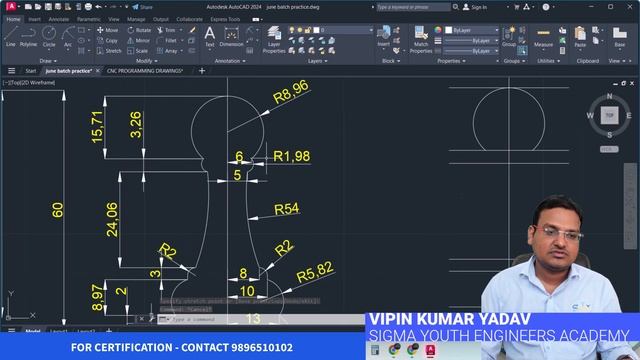Select the Text annotation tool
Viewport: 640px width, 360px height.
(x=209, y=37)
